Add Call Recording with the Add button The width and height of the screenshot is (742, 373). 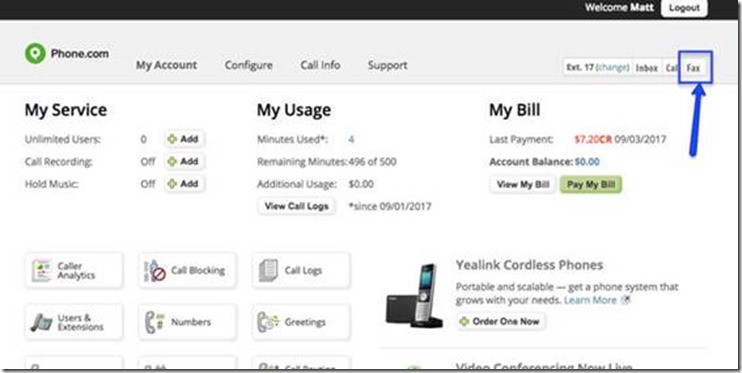184,161
